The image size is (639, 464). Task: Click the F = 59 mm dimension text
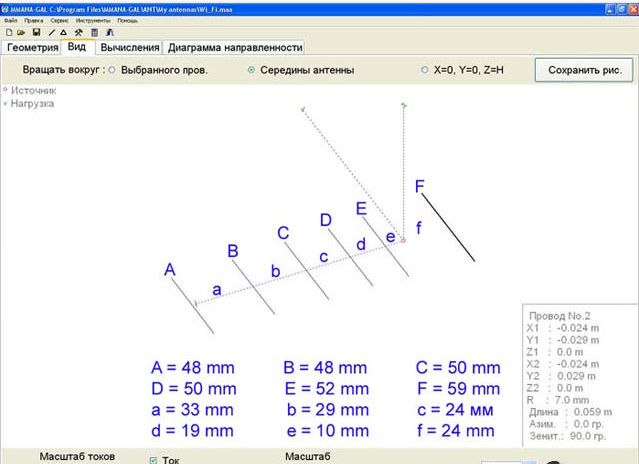[x=458, y=389]
